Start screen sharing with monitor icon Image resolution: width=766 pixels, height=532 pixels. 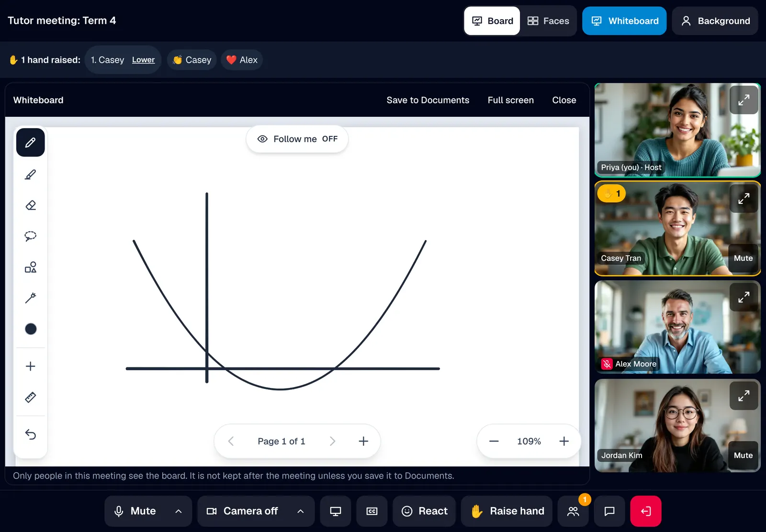[x=336, y=511]
